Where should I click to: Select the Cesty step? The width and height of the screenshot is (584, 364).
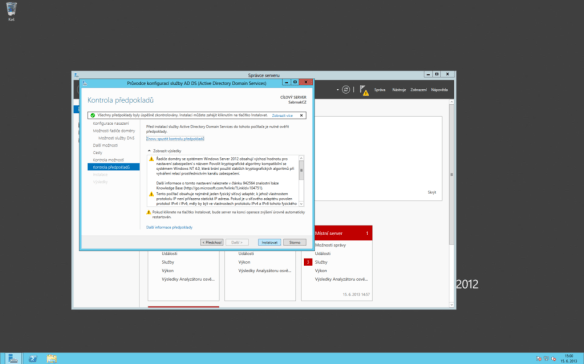98,153
